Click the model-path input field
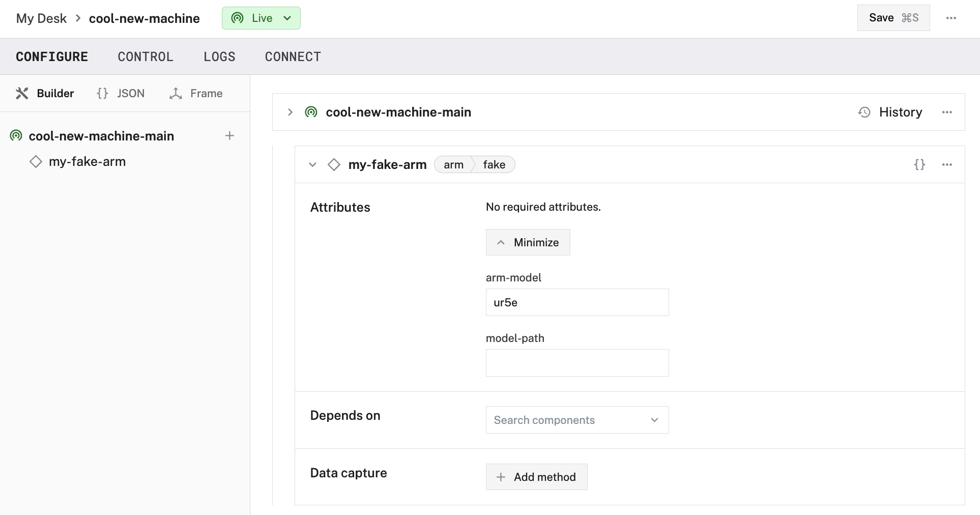980x515 pixels. click(577, 363)
